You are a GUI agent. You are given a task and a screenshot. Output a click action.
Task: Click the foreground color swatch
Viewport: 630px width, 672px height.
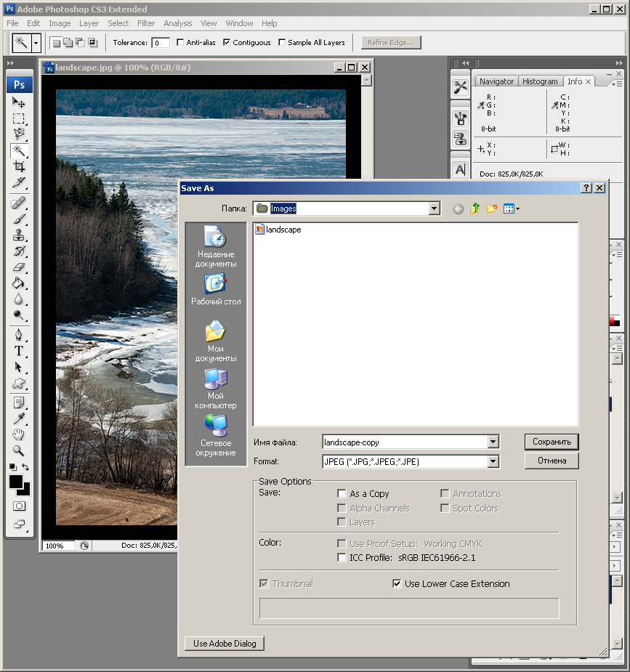click(x=16, y=482)
